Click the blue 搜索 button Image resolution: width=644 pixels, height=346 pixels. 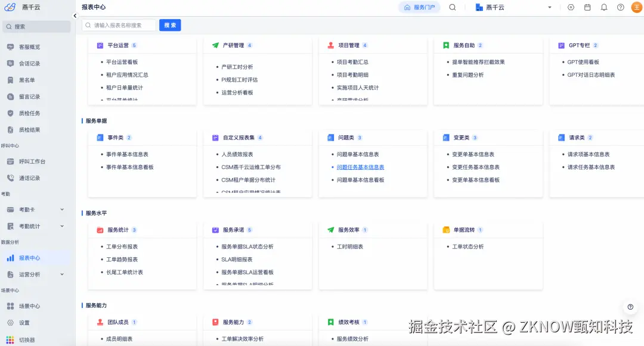tap(170, 26)
